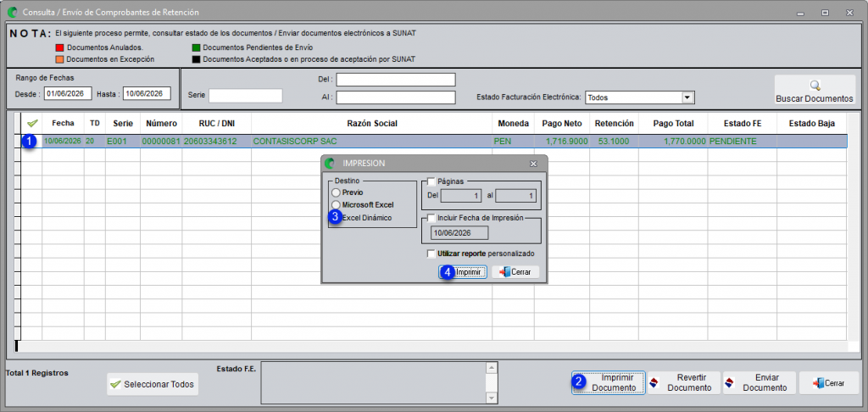Click the door icon in IMPRESION Cerrar button
Image resolution: width=868 pixels, height=412 pixels.
[x=504, y=272]
